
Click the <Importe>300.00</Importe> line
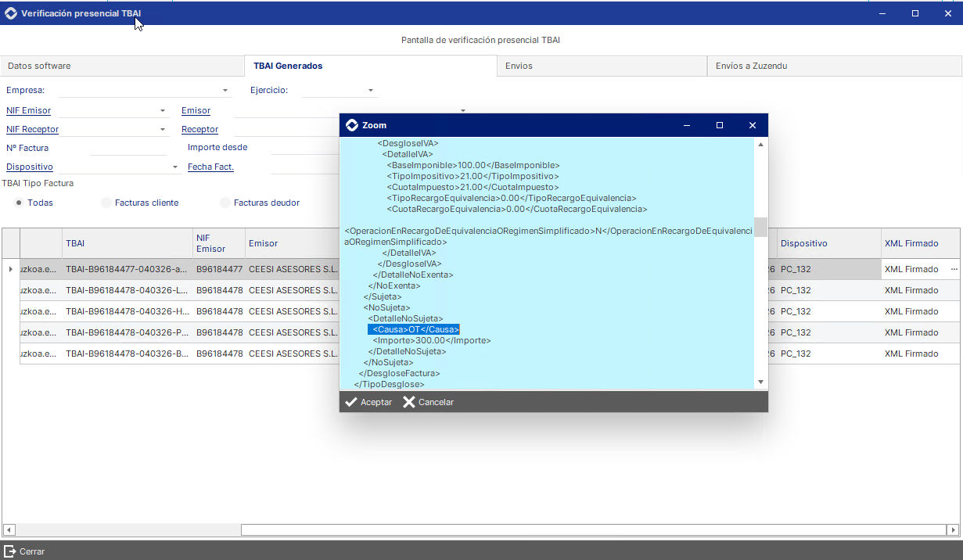click(432, 341)
